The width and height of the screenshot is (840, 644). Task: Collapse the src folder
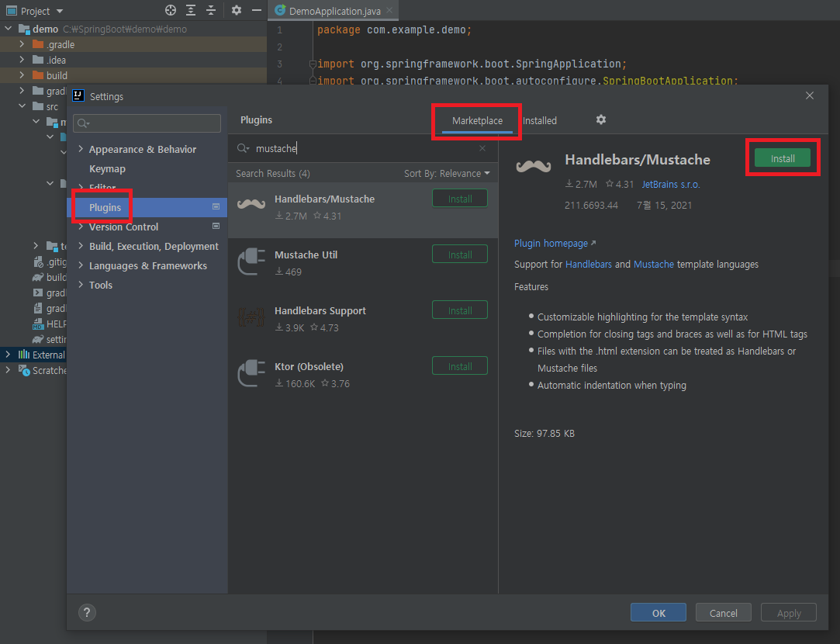(22, 106)
